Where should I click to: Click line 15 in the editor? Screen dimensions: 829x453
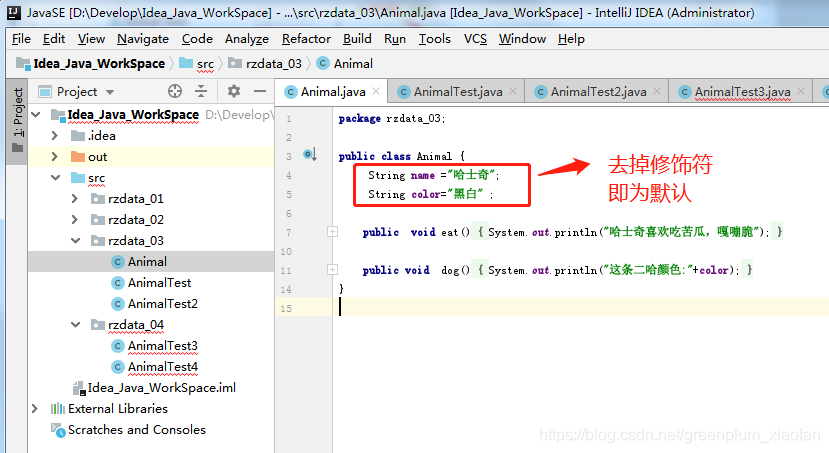pyautogui.click(x=551, y=307)
